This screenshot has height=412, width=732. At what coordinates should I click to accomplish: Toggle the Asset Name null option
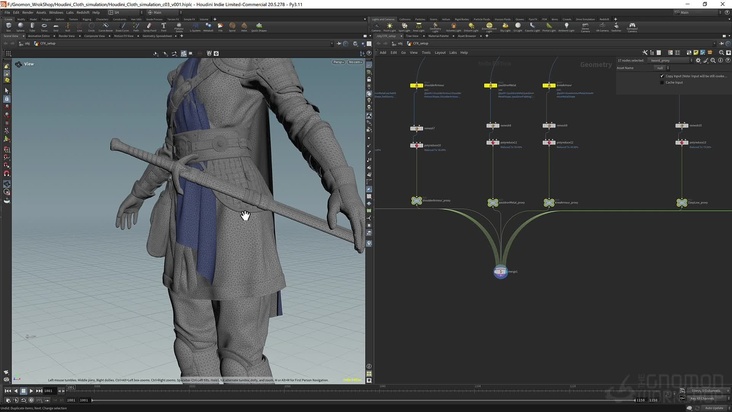(x=660, y=68)
